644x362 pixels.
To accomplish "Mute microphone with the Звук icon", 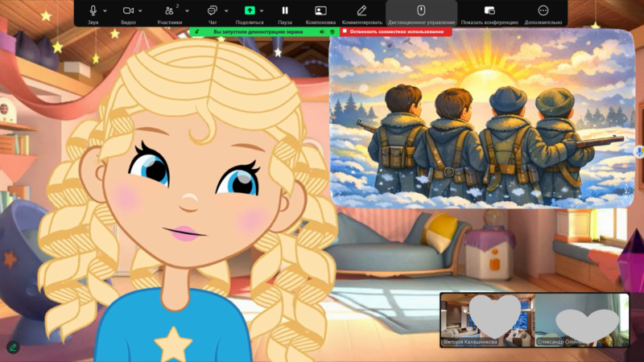I will point(93,10).
